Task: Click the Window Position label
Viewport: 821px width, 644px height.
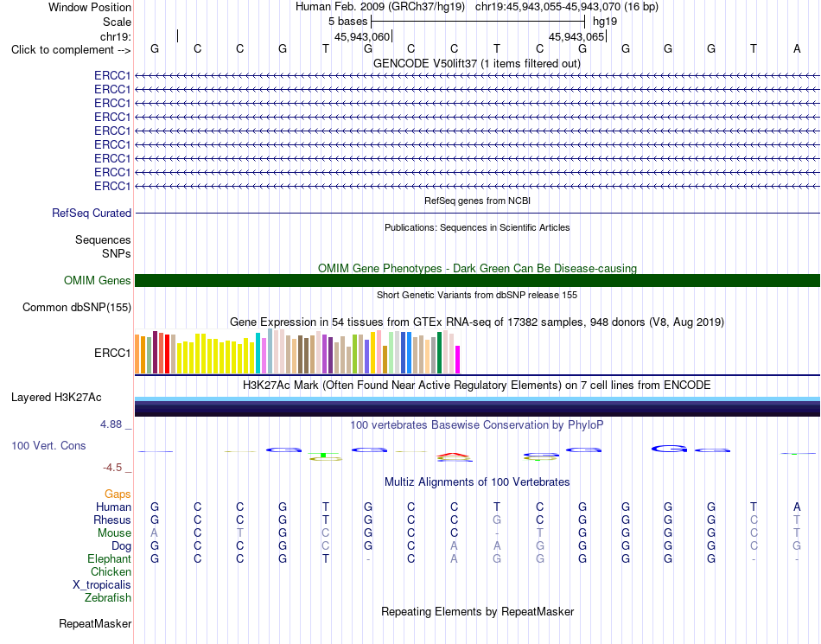Action: point(90,7)
